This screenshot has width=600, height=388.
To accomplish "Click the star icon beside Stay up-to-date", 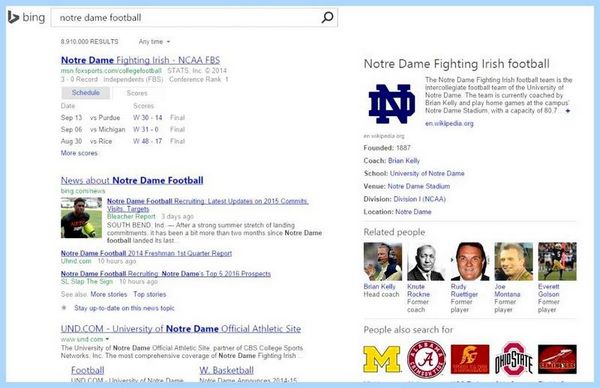I will click(x=64, y=308).
